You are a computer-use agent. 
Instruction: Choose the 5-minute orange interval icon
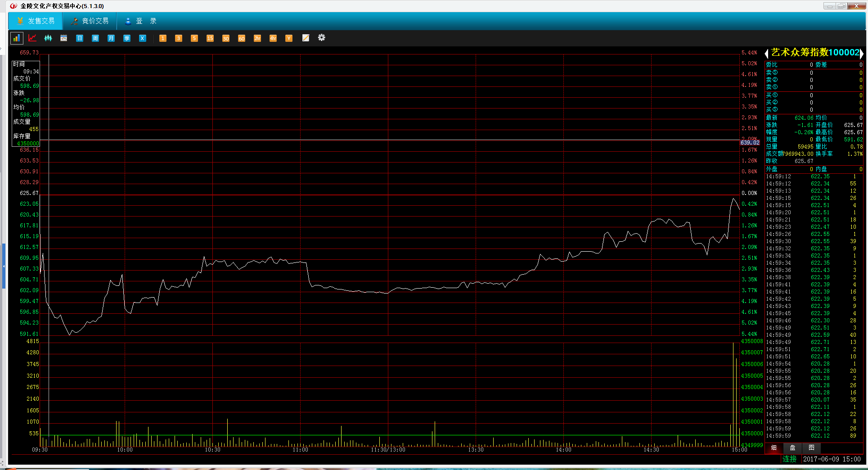pos(194,38)
